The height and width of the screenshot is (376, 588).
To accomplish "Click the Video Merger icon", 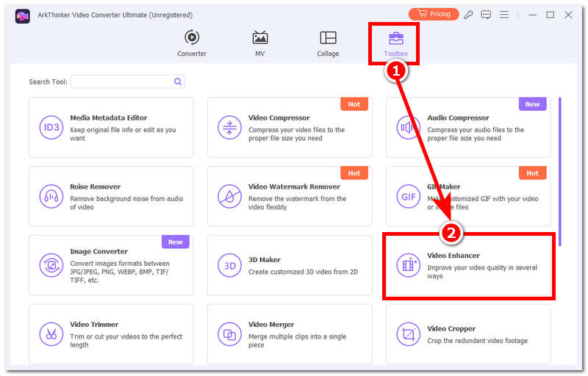I will point(229,334).
